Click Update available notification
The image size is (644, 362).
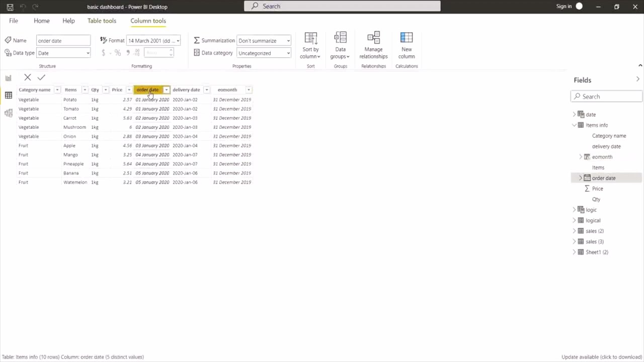602,357
